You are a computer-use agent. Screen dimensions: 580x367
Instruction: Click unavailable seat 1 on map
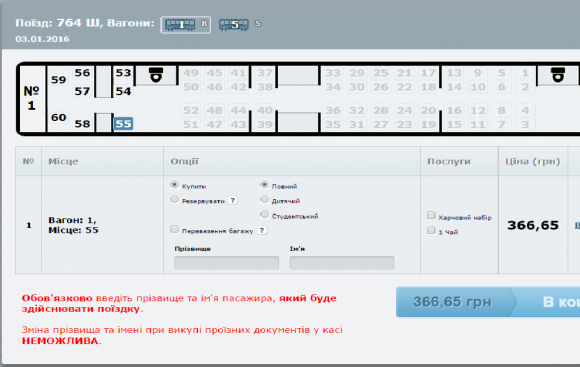(525, 73)
